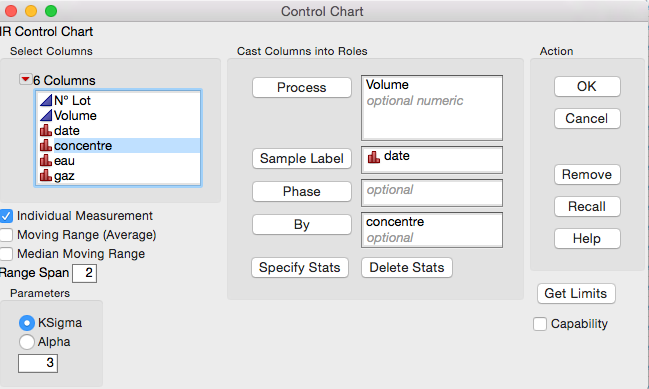Select the N° Lot continuous column icon
649x389 pixels.
pyautogui.click(x=46, y=101)
